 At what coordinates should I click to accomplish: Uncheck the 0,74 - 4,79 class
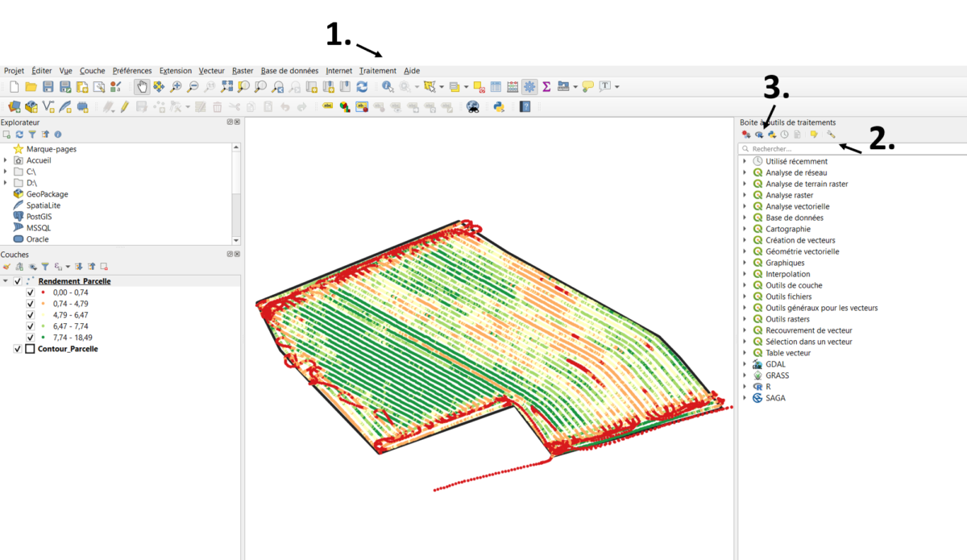[x=31, y=304]
